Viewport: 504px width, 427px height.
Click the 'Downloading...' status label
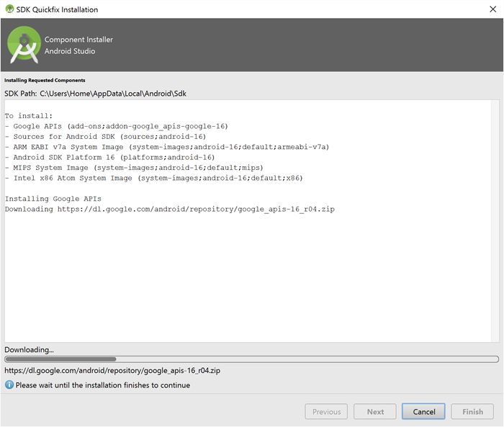click(x=29, y=349)
